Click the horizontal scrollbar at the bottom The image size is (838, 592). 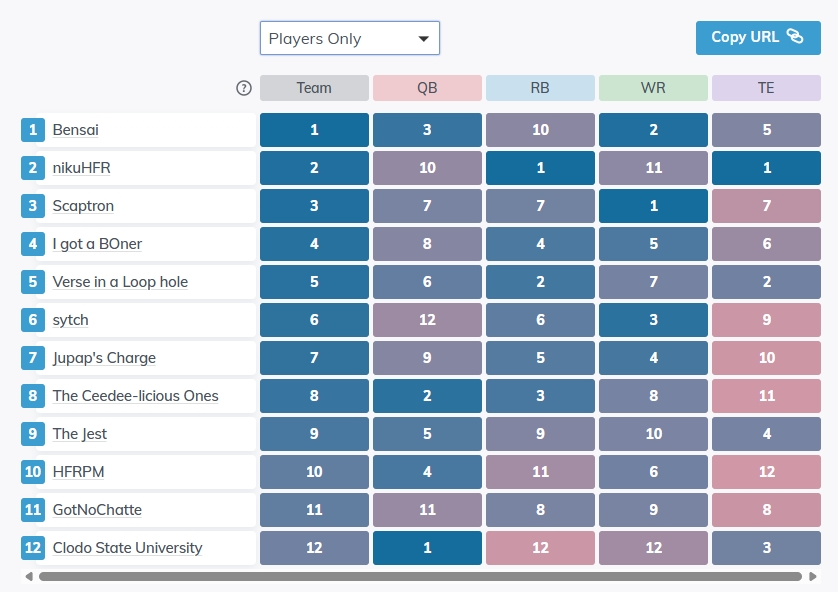coord(420,577)
